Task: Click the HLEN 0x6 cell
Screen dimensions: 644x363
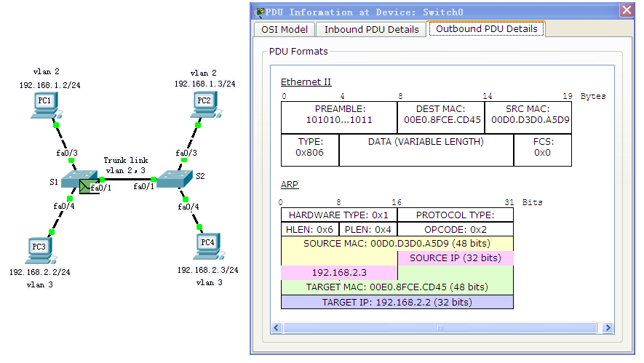Action: (310, 230)
